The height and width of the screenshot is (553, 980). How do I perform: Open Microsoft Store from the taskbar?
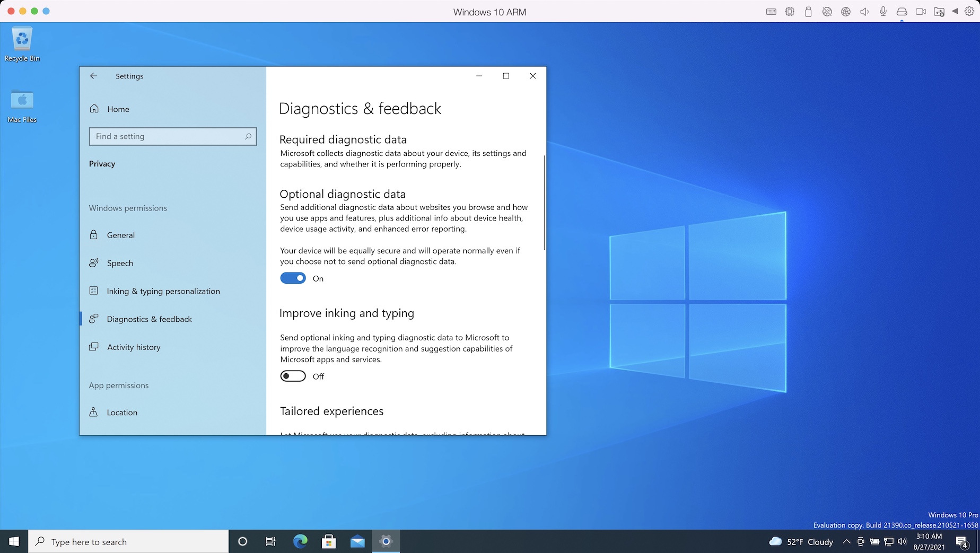pos(329,541)
